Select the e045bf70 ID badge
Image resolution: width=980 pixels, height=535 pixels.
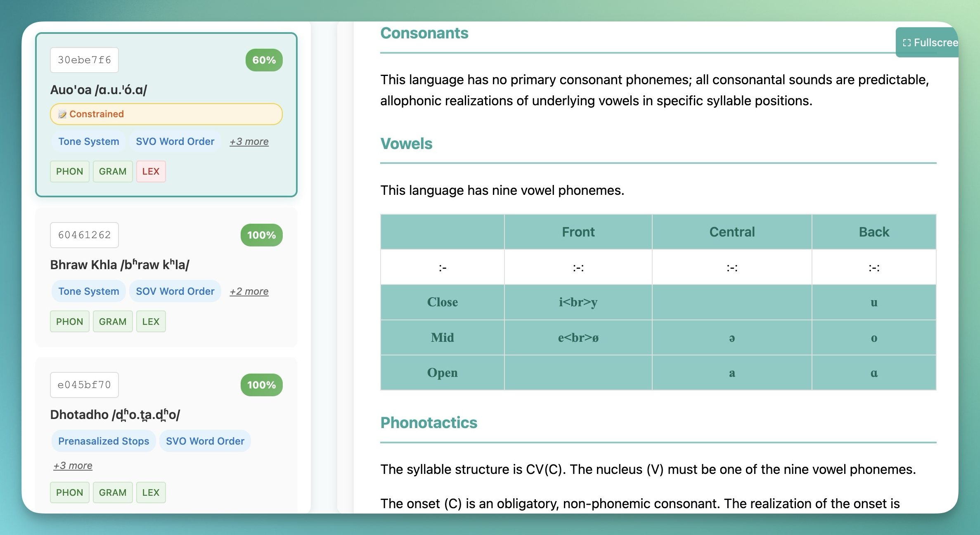(84, 385)
